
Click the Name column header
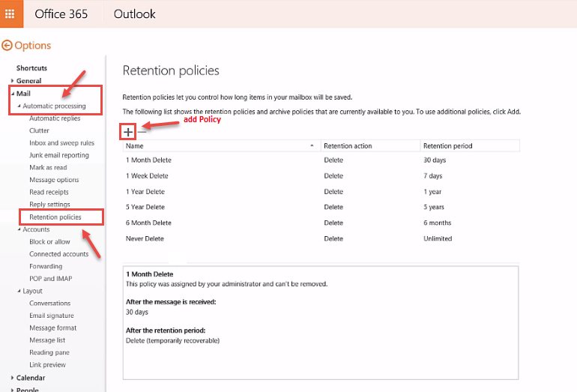[222, 145]
